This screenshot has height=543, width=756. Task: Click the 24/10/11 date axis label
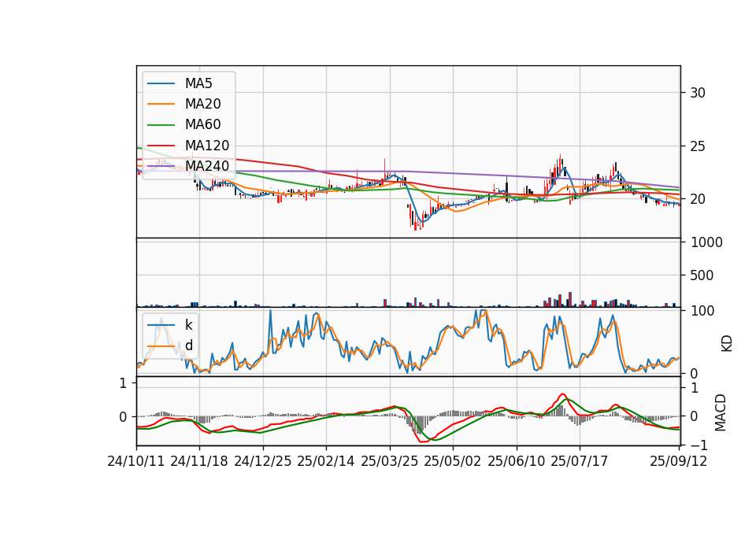[x=136, y=461]
